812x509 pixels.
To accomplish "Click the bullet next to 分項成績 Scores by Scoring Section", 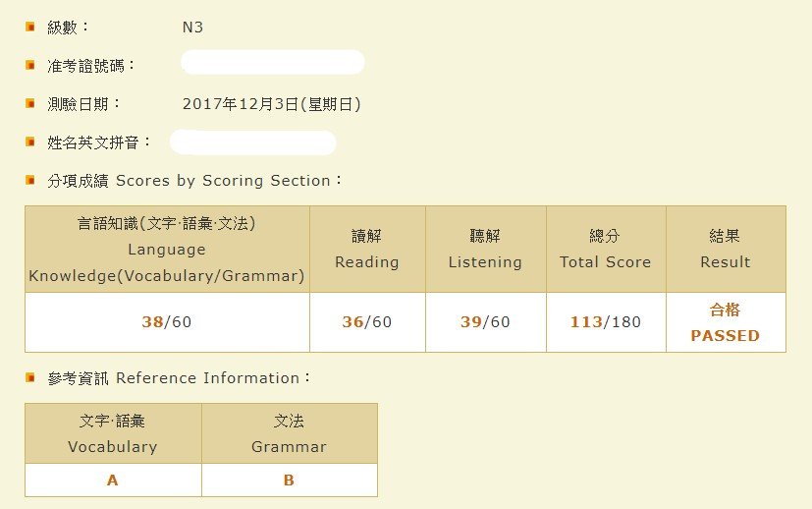I will pyautogui.click(x=30, y=180).
